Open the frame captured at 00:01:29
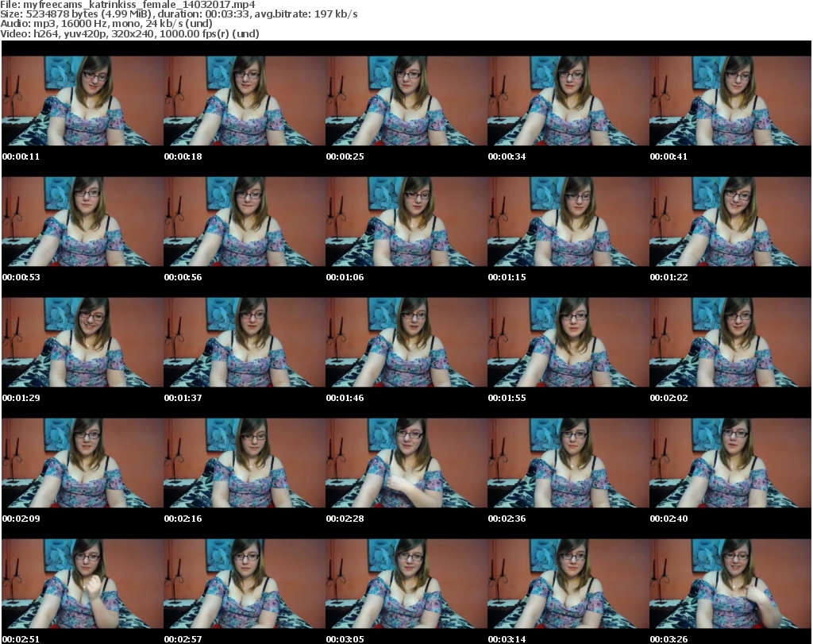813x644 pixels. point(83,342)
